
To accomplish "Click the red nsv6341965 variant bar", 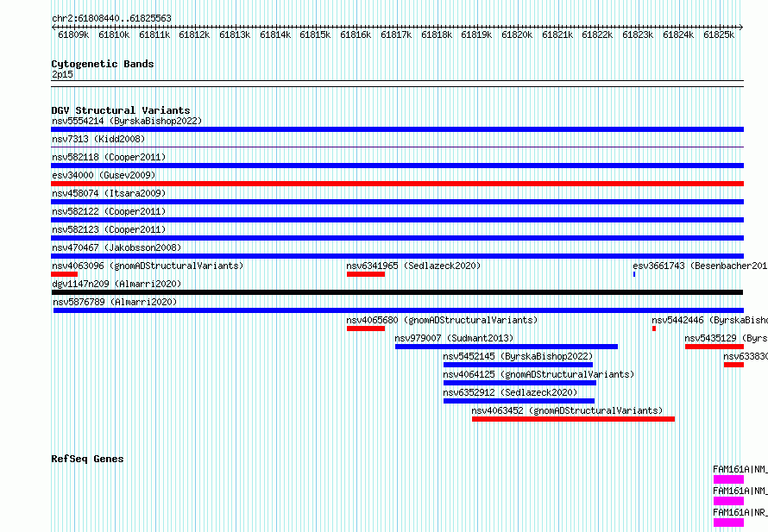I will pyautogui.click(x=366, y=274).
